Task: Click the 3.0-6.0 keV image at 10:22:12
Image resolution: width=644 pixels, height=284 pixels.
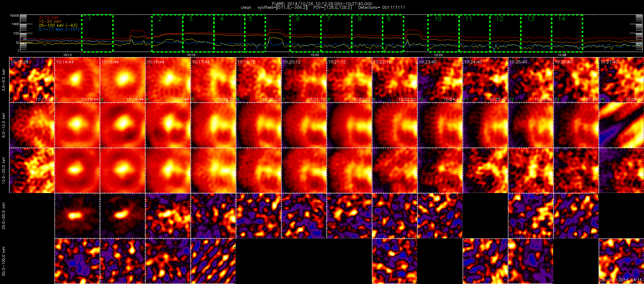Action: pos(395,80)
